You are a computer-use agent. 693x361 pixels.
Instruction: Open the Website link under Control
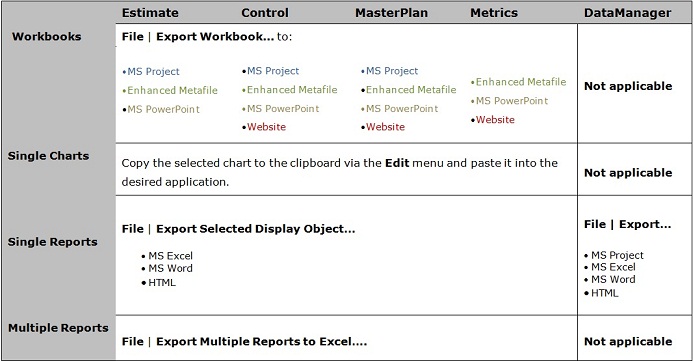point(267,127)
